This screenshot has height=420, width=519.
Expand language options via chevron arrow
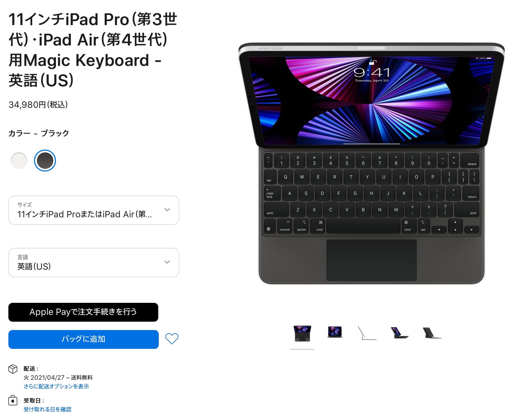point(167,262)
